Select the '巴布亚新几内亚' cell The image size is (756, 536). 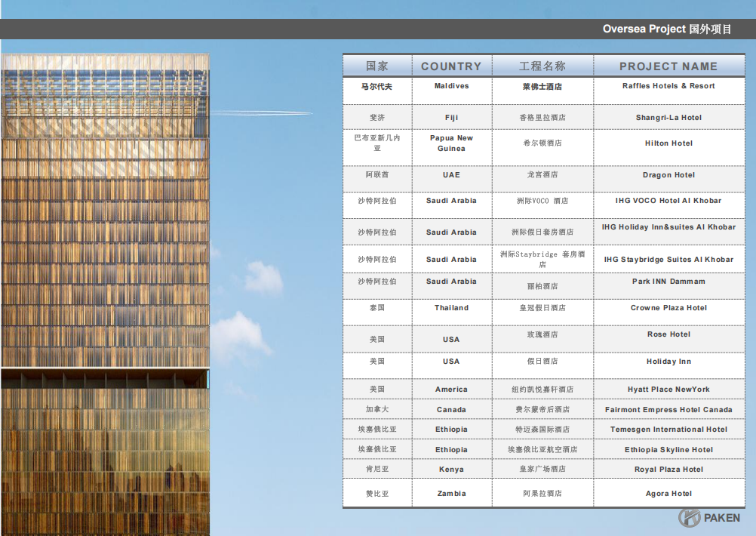377,147
